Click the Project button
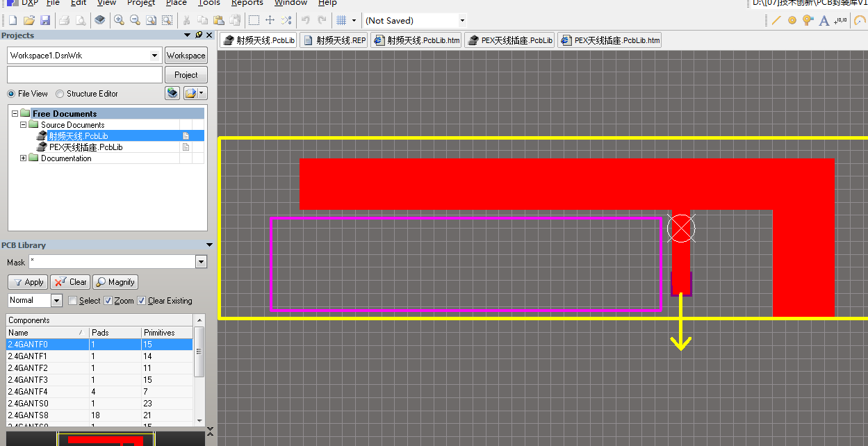 coord(186,75)
